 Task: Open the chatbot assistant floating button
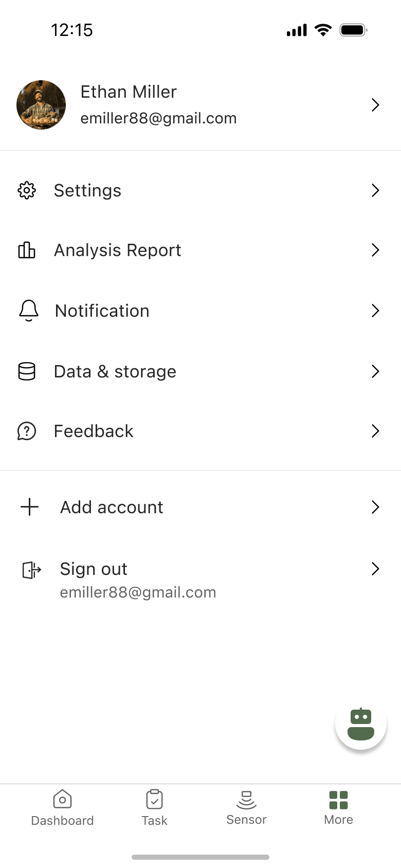361,724
